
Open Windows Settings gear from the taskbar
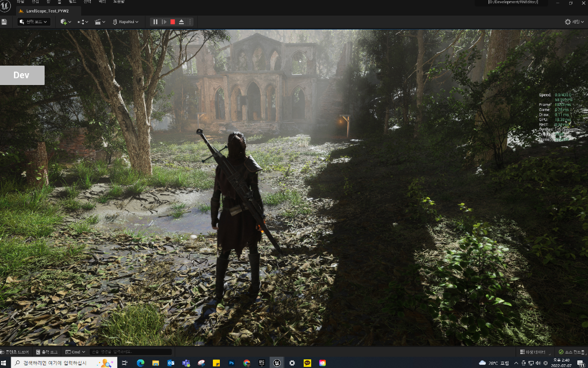point(292,363)
